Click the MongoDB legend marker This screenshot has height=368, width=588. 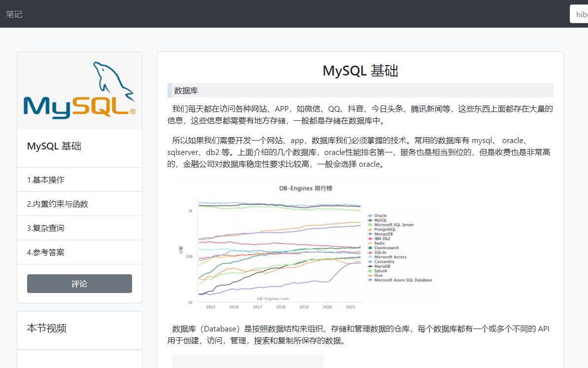tap(370, 233)
